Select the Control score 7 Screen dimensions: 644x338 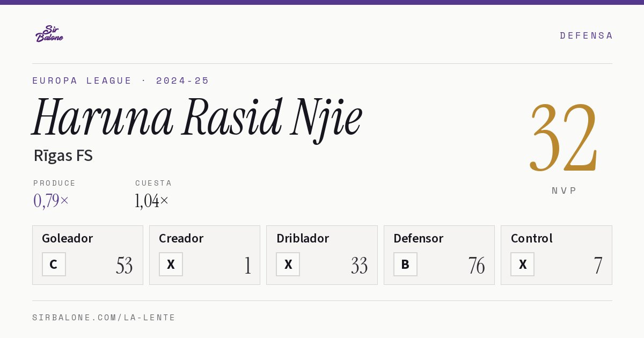pos(598,265)
